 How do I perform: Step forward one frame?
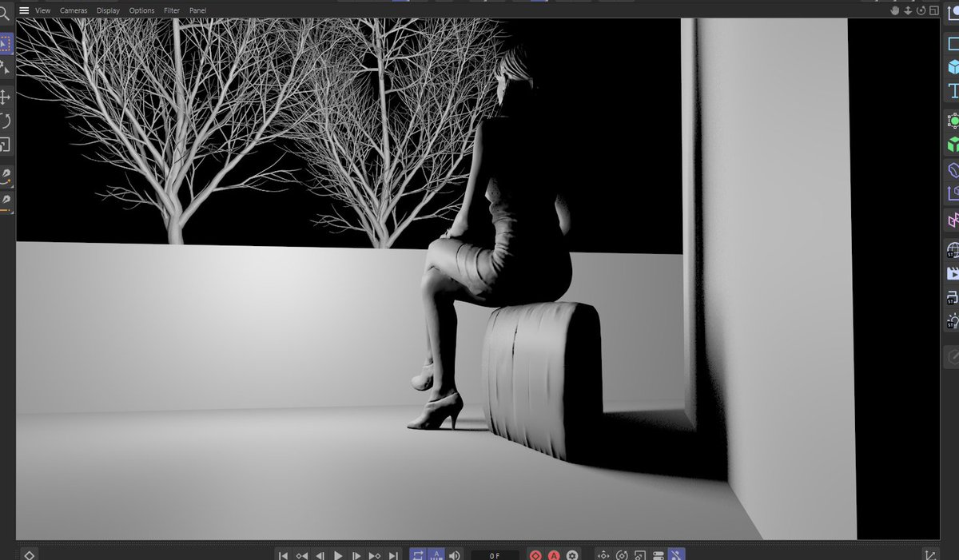[356, 555]
